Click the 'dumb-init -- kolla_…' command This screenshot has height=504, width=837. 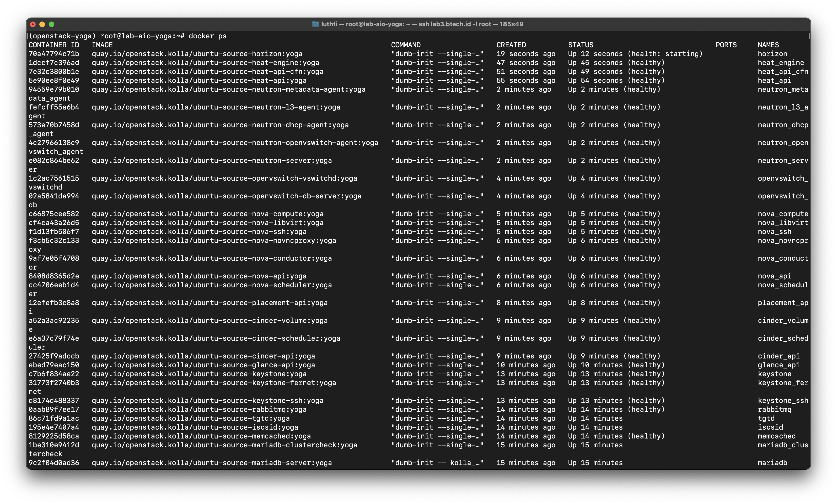pos(437,463)
